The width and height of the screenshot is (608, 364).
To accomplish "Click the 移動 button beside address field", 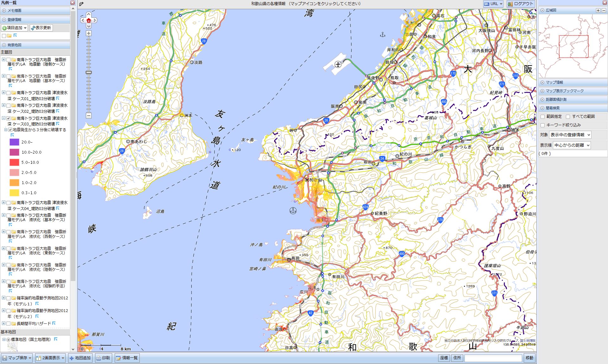I will pos(529,358).
